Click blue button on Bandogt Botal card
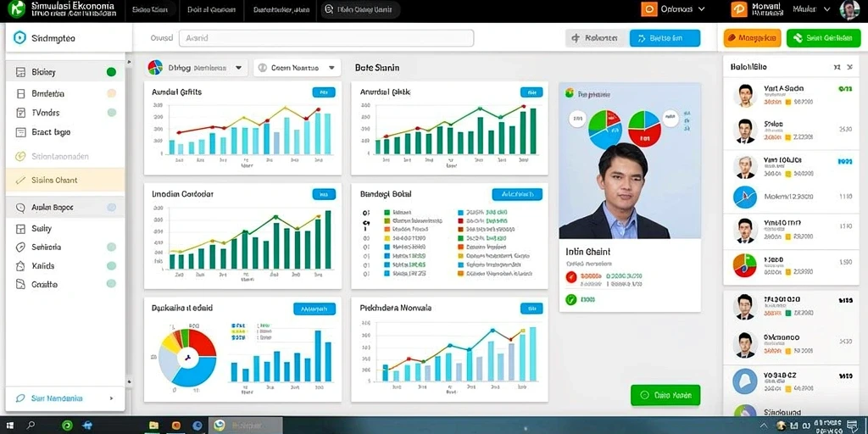The image size is (868, 434). click(517, 194)
